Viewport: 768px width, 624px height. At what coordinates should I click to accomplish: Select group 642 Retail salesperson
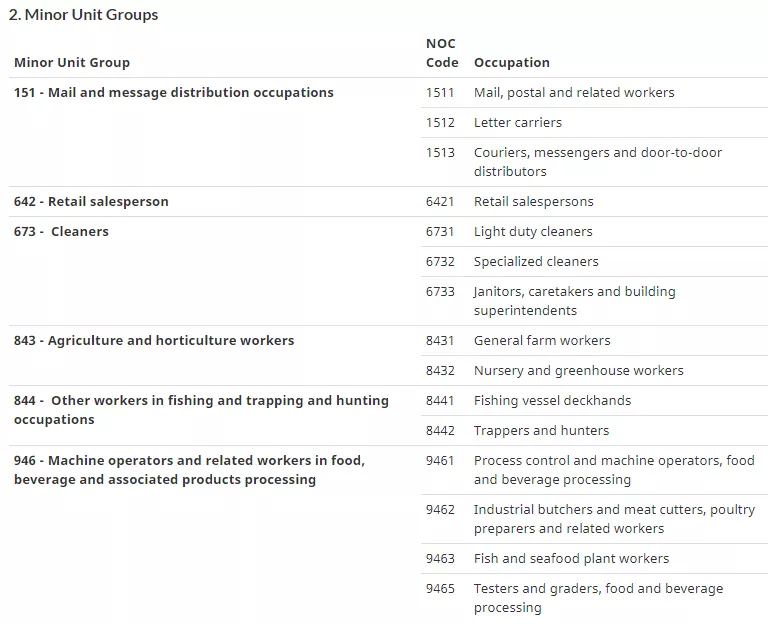point(91,201)
